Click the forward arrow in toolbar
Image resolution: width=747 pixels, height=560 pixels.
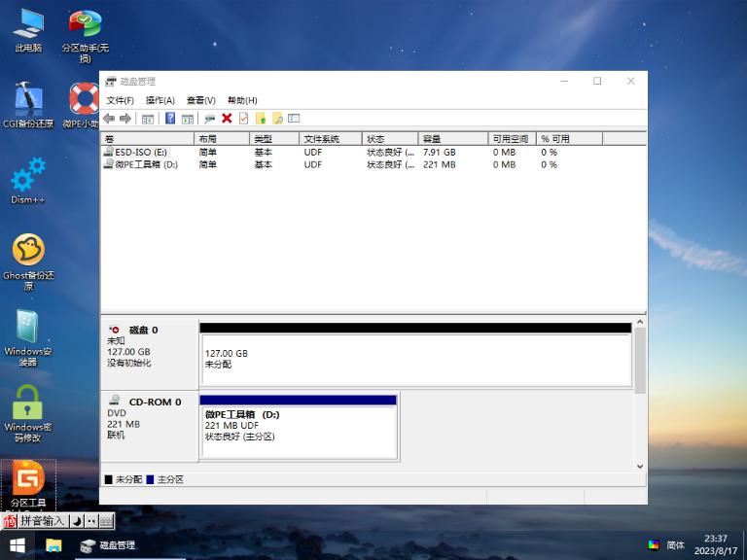(125, 119)
